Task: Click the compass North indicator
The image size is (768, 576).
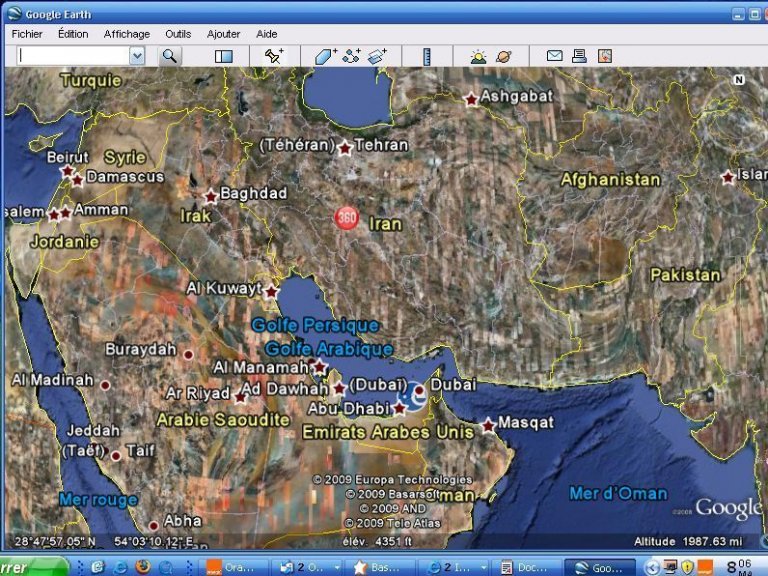Action: point(739,79)
